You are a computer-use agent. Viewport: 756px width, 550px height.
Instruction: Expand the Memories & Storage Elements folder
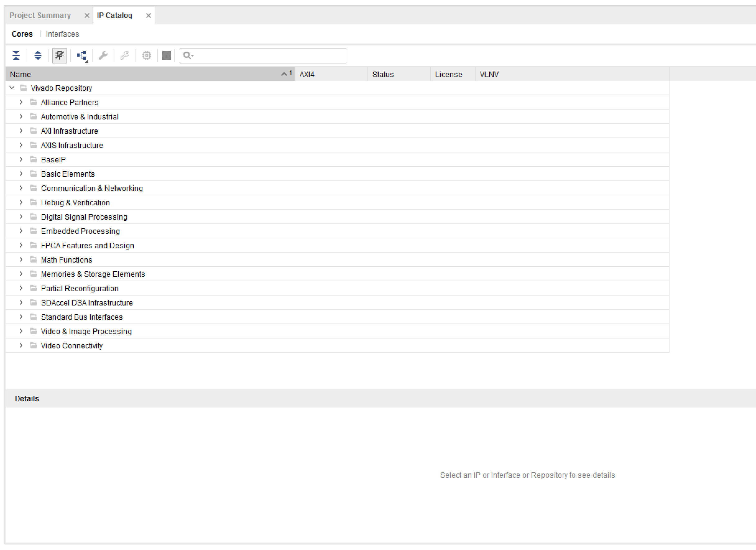pos(21,274)
